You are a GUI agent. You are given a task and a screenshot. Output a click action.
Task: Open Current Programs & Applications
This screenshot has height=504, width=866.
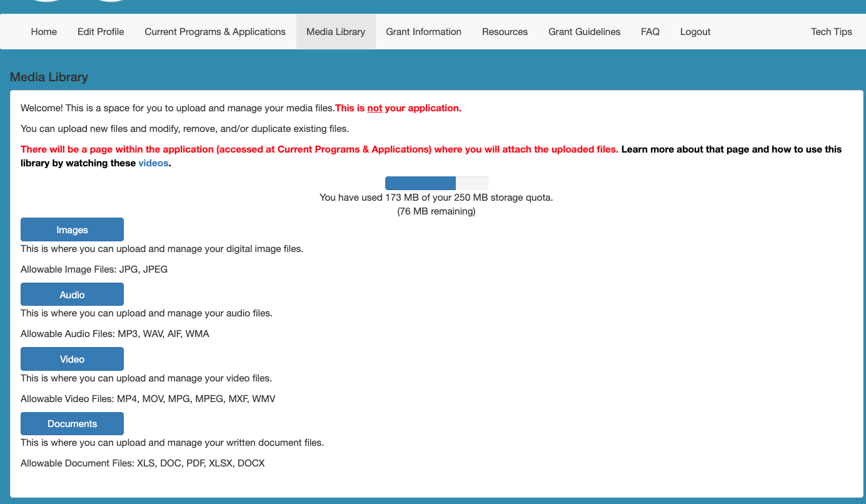tap(215, 32)
